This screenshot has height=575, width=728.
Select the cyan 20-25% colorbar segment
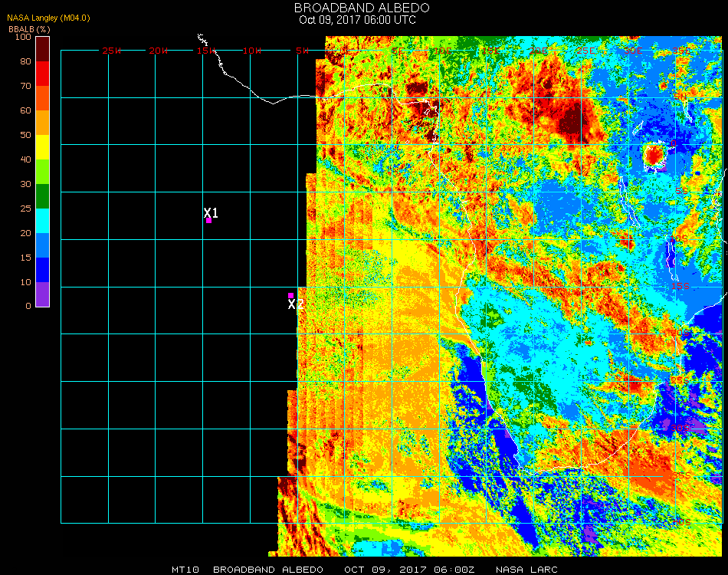(x=43, y=221)
